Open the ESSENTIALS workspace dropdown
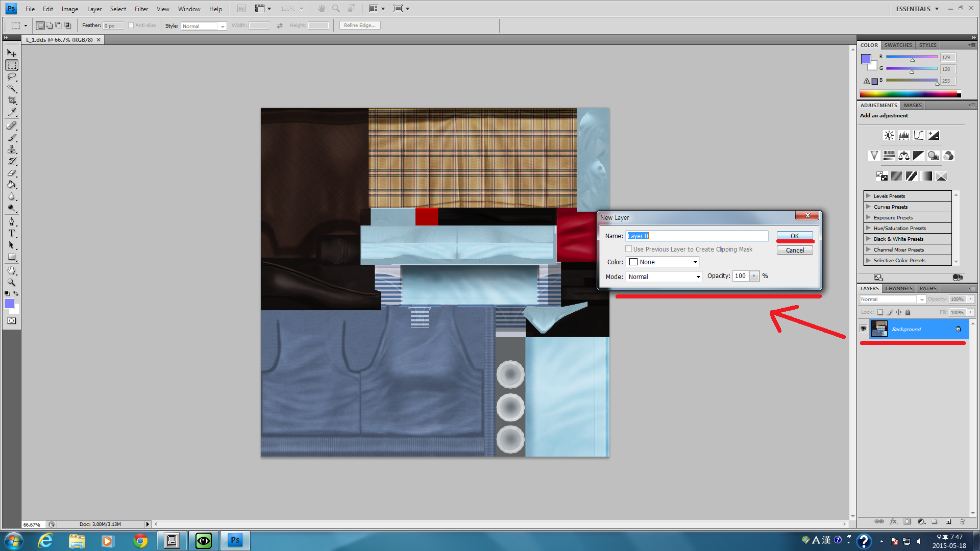The width and height of the screenshot is (980, 551). click(x=917, y=9)
